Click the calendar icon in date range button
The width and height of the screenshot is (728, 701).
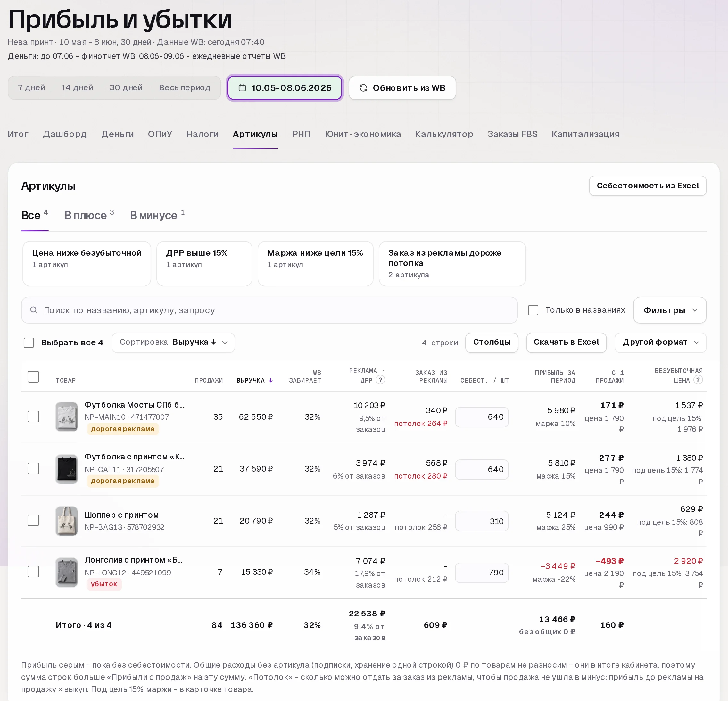pyautogui.click(x=242, y=88)
